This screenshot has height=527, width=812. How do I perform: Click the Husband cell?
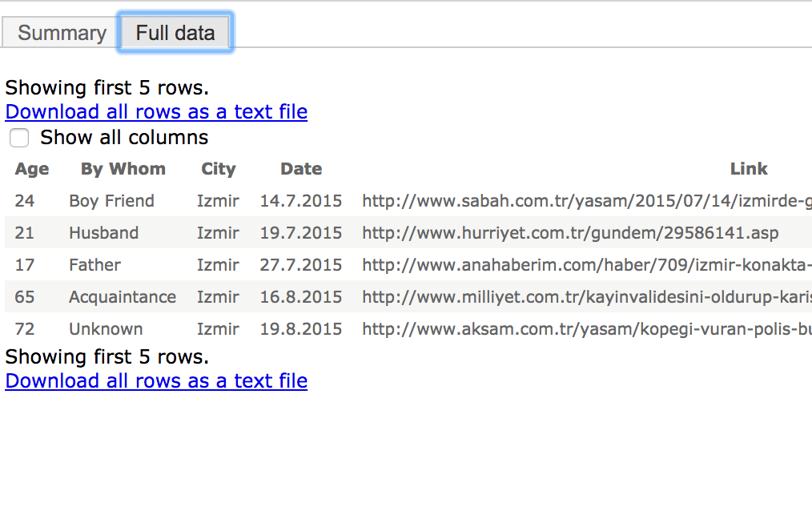[103, 233]
